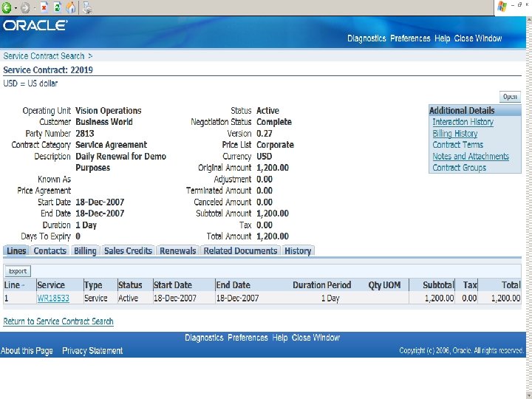
Task: Click Return to Service Contract Search link
Action: pyautogui.click(x=58, y=321)
